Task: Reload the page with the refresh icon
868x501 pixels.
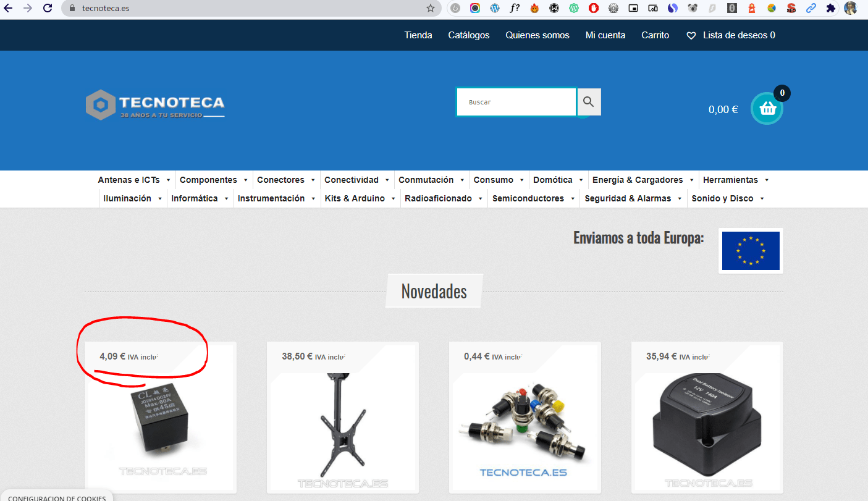Action: (x=48, y=8)
